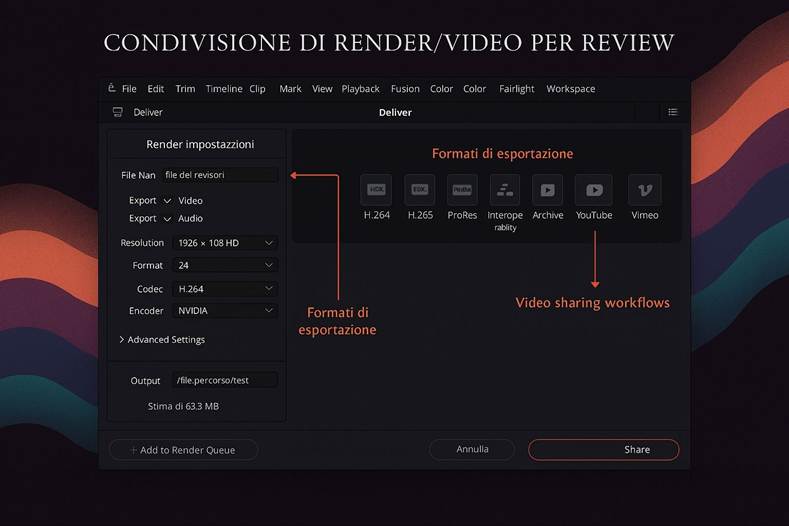Open the Trim menu
The height and width of the screenshot is (526, 789).
pyautogui.click(x=185, y=89)
